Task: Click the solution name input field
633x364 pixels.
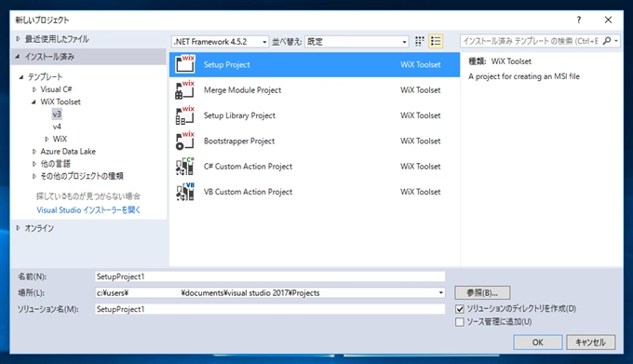Action: point(270,309)
